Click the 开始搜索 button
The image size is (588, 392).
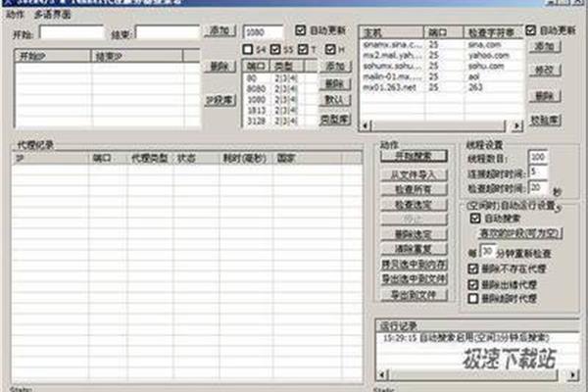click(414, 156)
